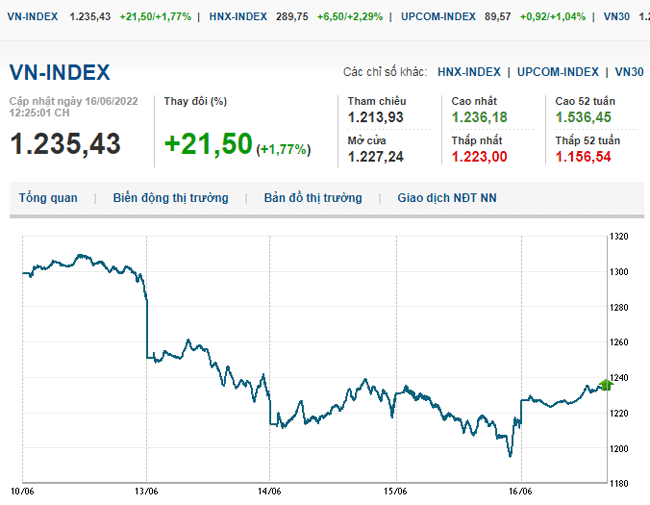The width and height of the screenshot is (650, 505).
Task: Click VN-INDEX in the top ticker bar
Action: tap(32, 18)
